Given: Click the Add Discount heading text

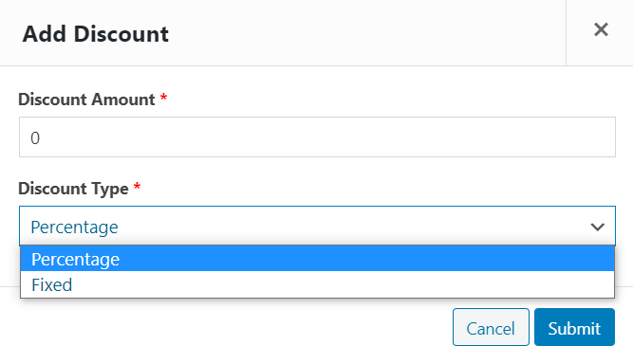Looking at the screenshot, I should click(95, 34).
